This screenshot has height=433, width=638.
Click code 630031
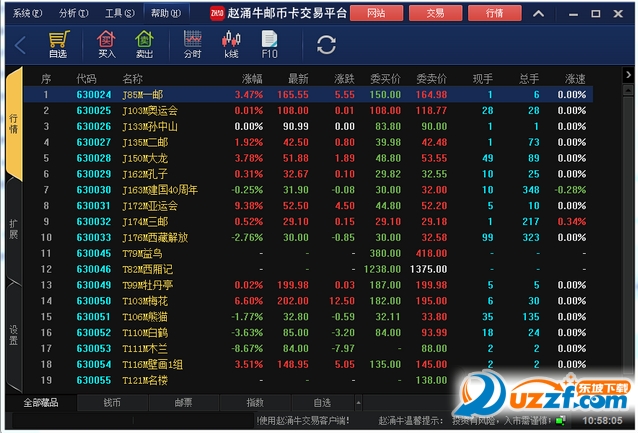click(94, 206)
